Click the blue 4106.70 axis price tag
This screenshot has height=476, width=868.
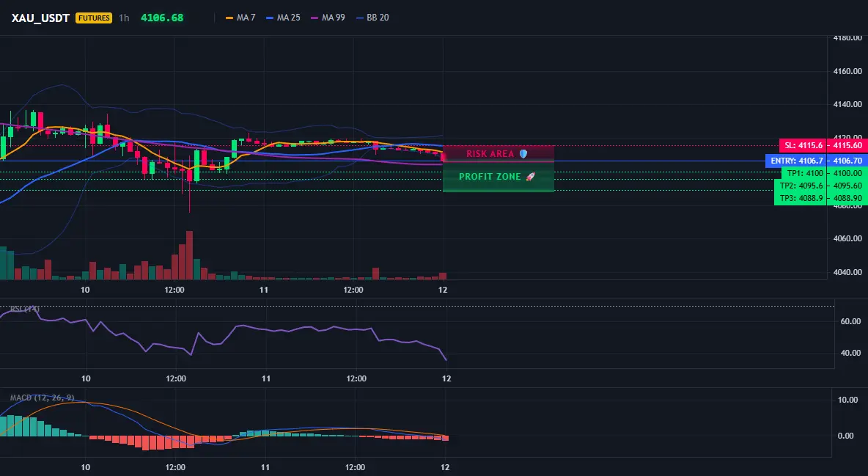(847, 161)
